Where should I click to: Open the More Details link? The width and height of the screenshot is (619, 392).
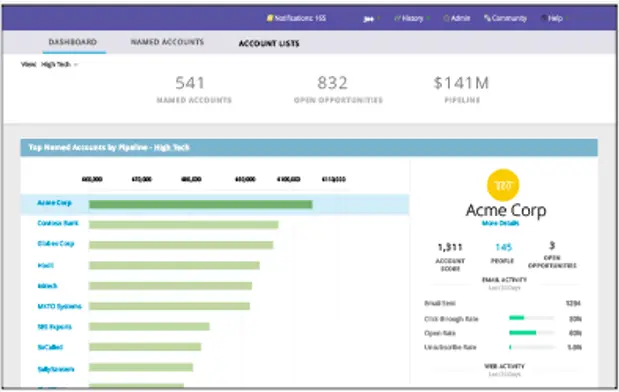[x=500, y=223]
